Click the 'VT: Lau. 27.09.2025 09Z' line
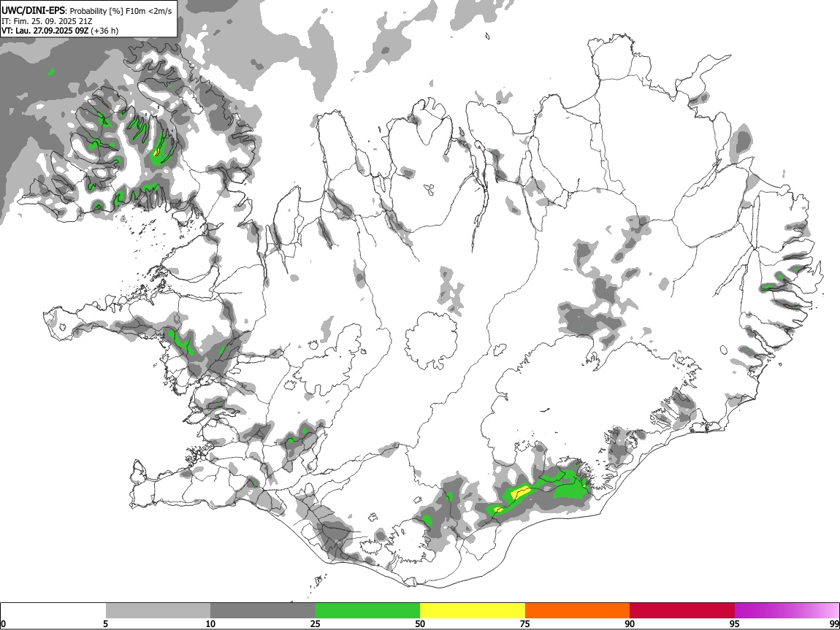Viewport: 840px width, 630px height. [45, 31]
